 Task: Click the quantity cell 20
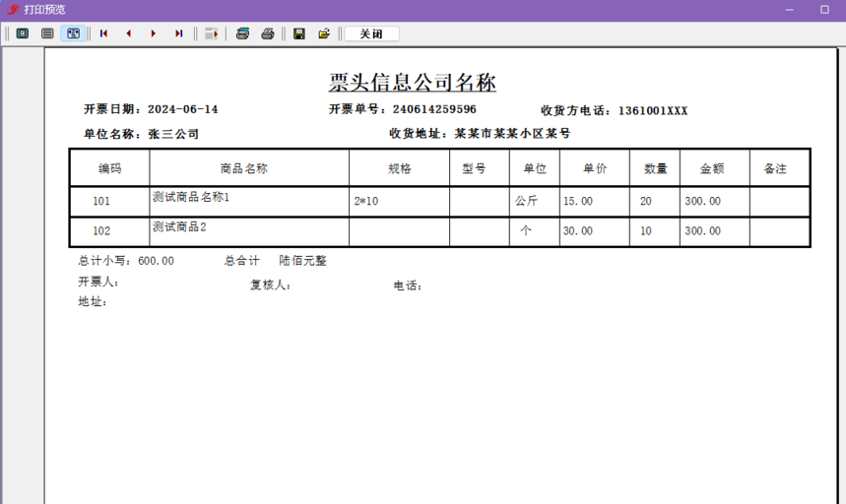pyautogui.click(x=646, y=201)
